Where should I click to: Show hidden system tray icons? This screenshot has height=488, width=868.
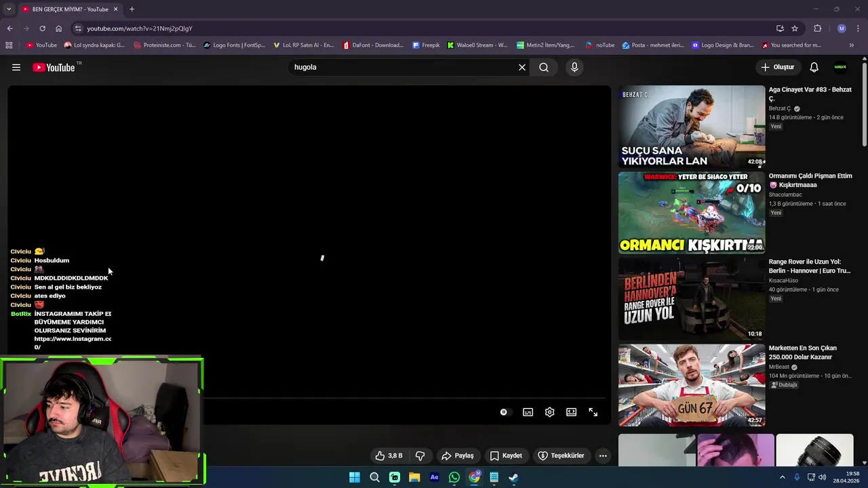[x=782, y=477]
